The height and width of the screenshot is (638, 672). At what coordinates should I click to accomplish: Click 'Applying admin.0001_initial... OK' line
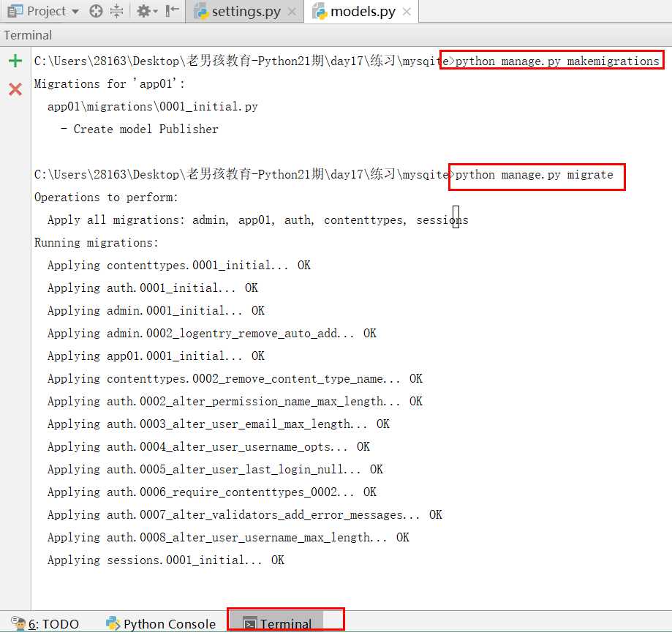pos(156,311)
